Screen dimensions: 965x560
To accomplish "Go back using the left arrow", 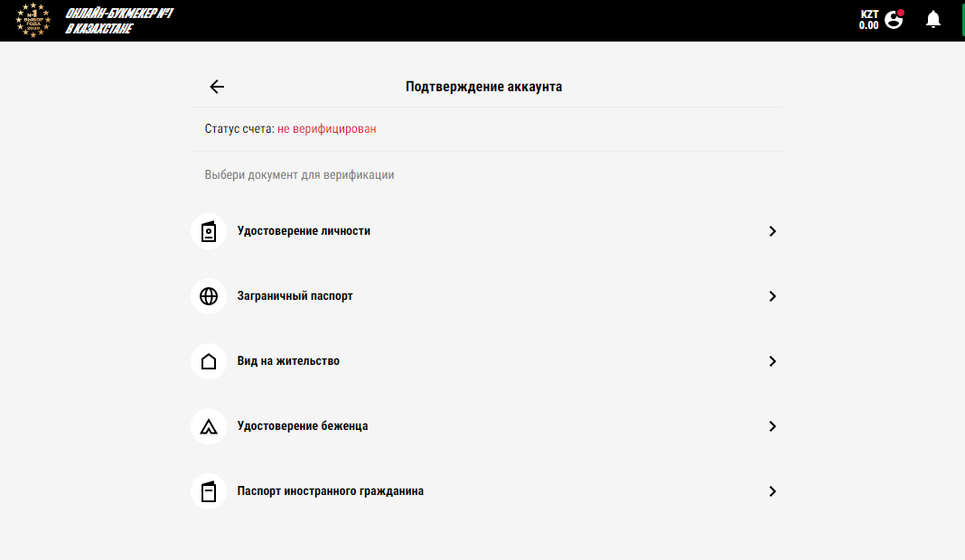I will pyautogui.click(x=217, y=87).
